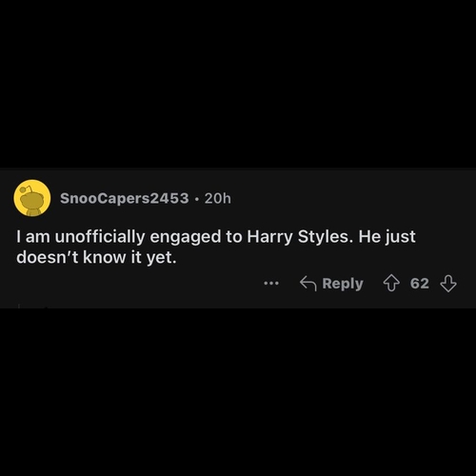Click the word "engaged" in the comment
Image resolution: width=476 pixels, height=476 pixels.
click(x=186, y=237)
